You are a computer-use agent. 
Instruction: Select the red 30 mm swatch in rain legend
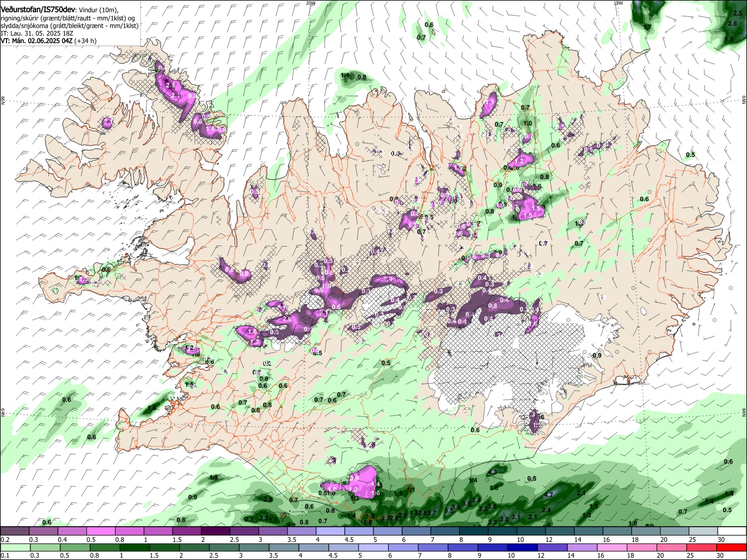tap(731, 547)
